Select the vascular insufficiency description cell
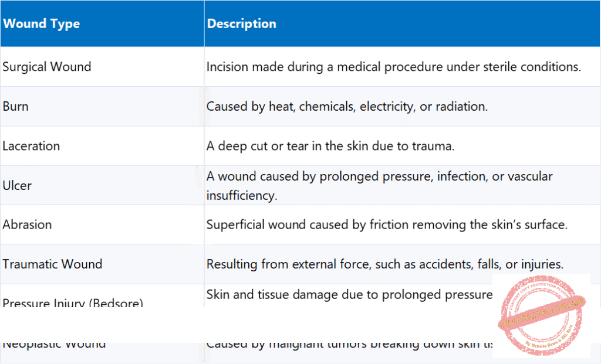The height and width of the screenshot is (364, 601). 402,185
